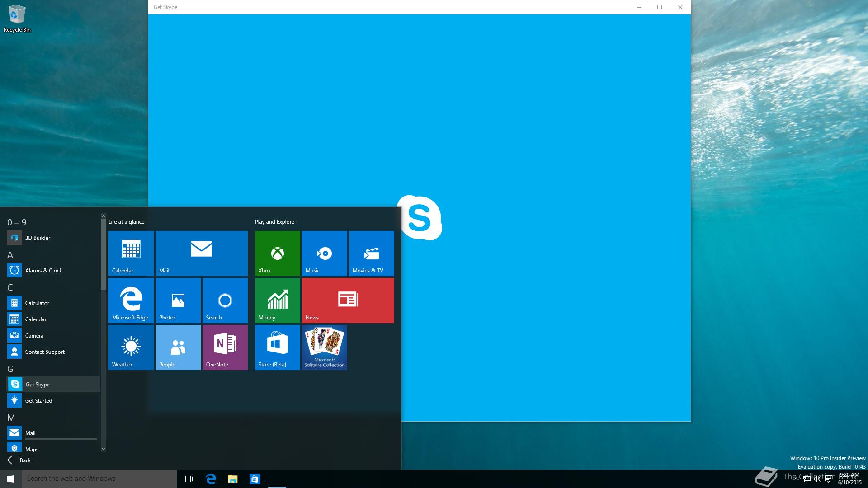Show hidden system tray icons
Screen dimensions: 868x488
796,479
